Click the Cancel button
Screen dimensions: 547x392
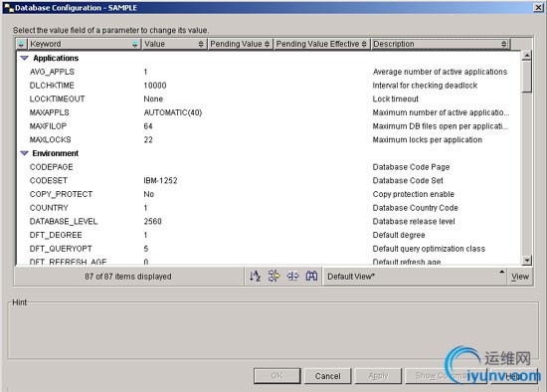pyautogui.click(x=327, y=376)
